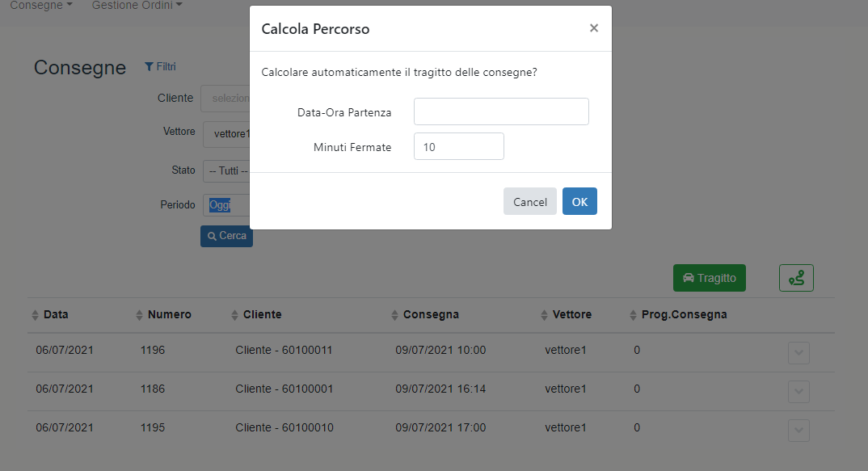
Task: Open the Gestione Ordini menu
Action: tap(137, 6)
